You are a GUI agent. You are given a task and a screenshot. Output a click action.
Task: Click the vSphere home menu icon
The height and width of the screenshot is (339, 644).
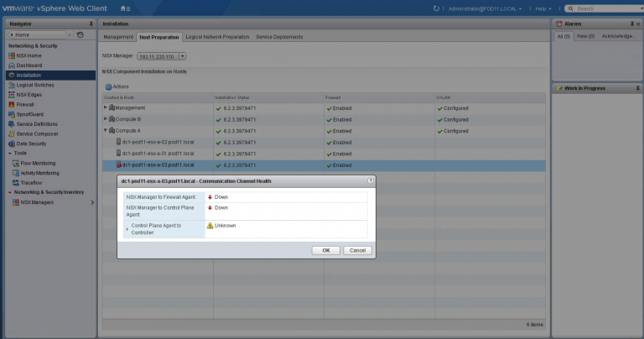(124, 8)
